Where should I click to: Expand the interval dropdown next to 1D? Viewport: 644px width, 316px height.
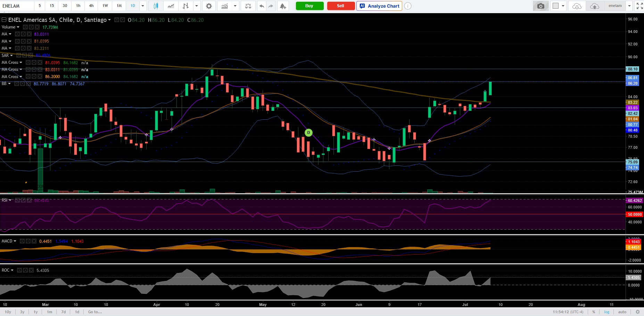coord(142,6)
